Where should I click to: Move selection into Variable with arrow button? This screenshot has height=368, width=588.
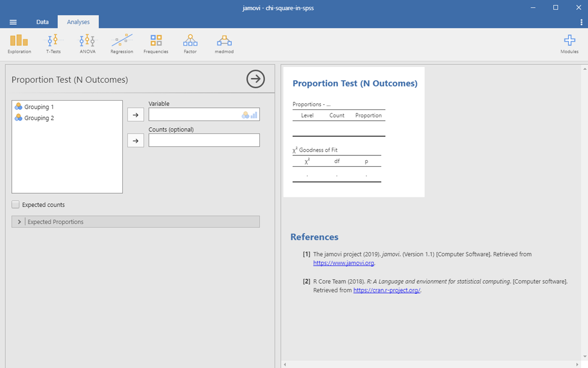point(135,115)
